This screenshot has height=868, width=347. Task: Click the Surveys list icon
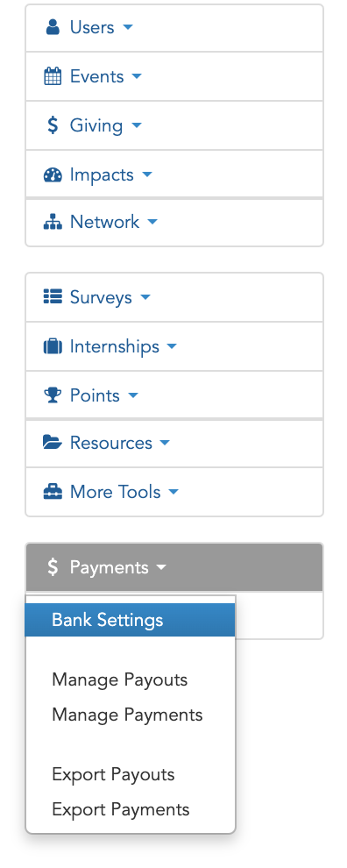point(53,297)
